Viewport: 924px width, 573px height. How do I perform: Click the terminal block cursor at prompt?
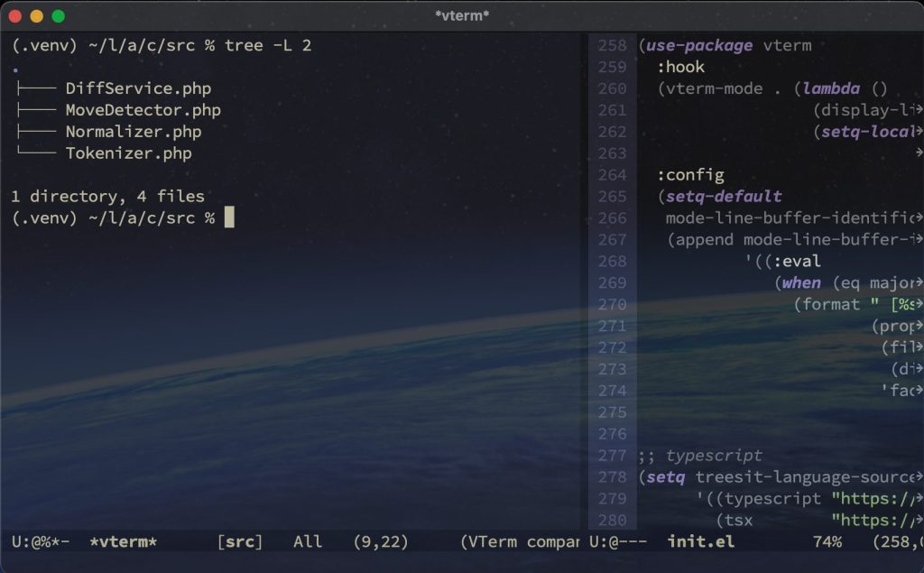[x=229, y=217]
